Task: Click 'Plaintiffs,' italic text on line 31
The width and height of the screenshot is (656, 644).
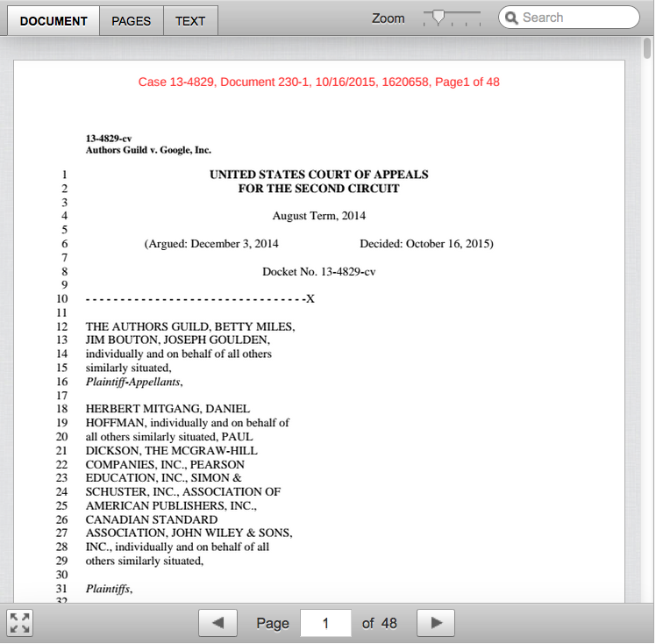Action: pyautogui.click(x=110, y=590)
